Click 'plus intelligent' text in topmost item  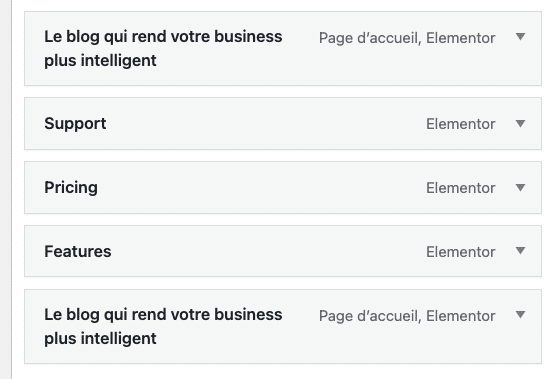[100, 61]
